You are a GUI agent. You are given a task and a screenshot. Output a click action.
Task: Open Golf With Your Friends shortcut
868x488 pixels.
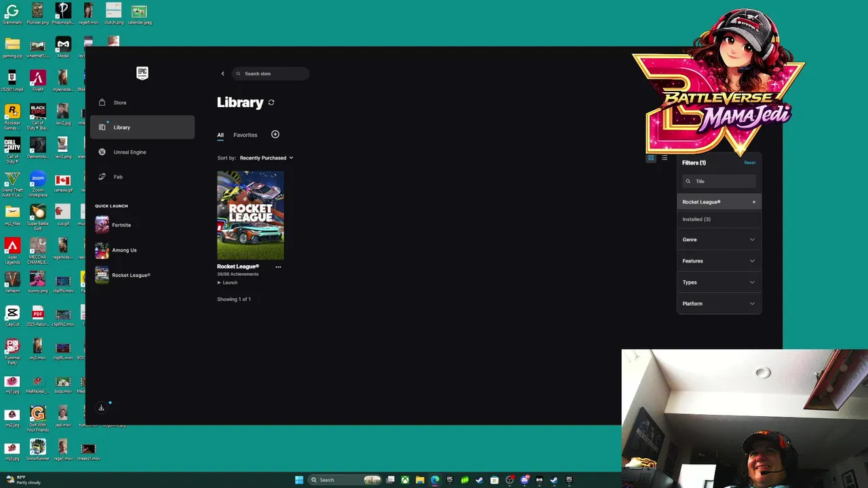[x=38, y=418]
